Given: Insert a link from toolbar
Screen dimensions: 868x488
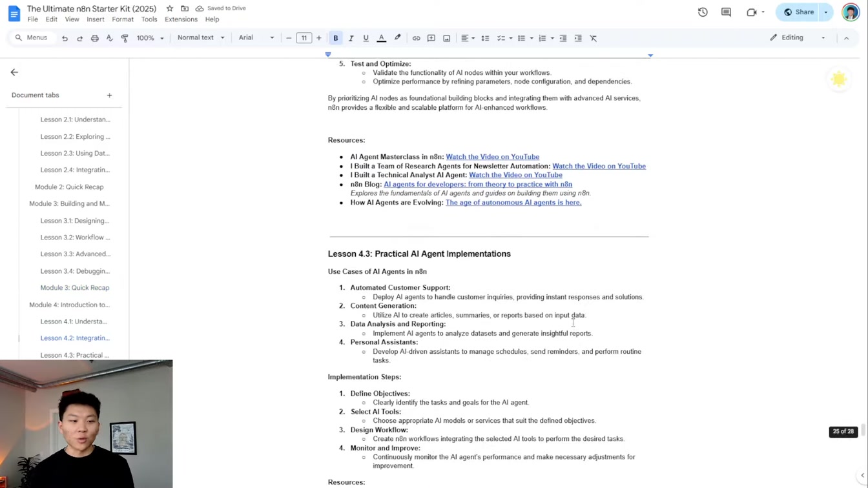Looking at the screenshot, I should click(x=416, y=38).
